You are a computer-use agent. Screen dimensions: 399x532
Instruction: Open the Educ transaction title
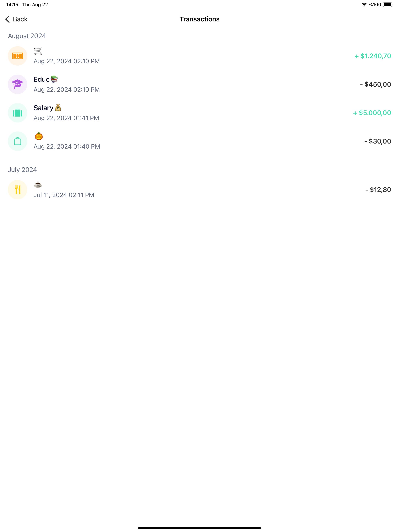(x=42, y=79)
